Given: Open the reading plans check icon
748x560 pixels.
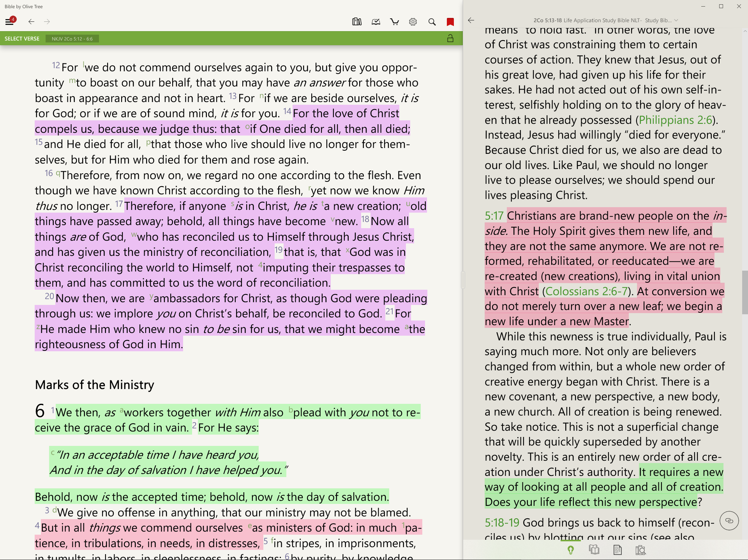Looking at the screenshot, I should pos(376,22).
